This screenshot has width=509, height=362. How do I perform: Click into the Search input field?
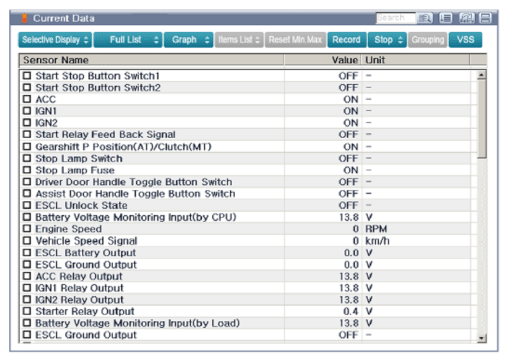[x=396, y=18]
